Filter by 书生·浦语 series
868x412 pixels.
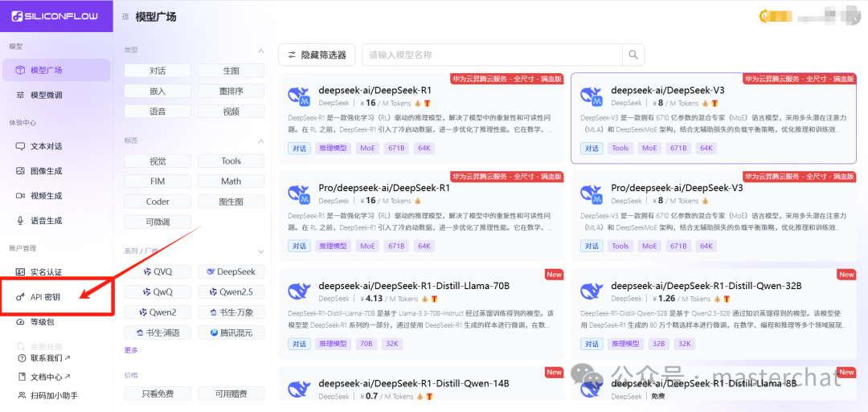pyautogui.click(x=158, y=332)
